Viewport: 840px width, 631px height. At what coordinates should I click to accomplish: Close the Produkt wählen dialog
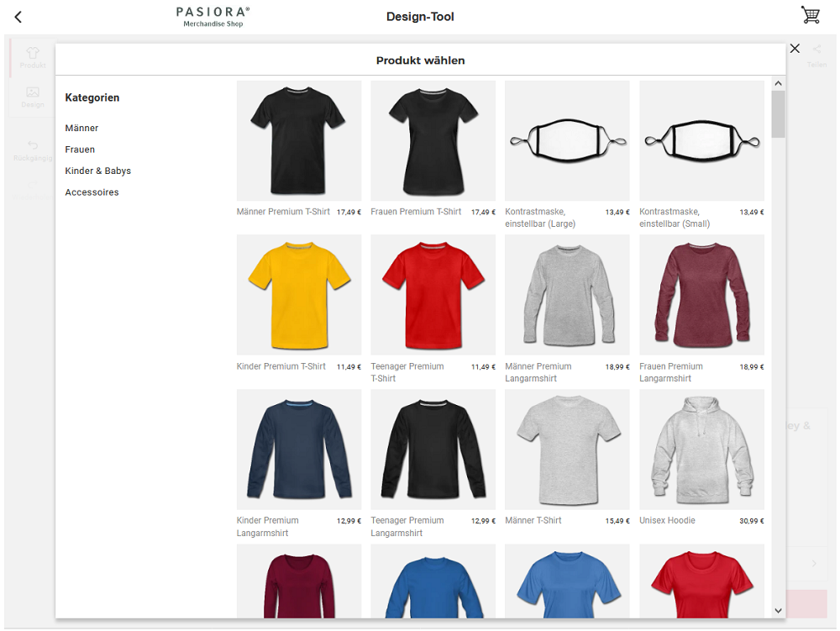(795, 49)
